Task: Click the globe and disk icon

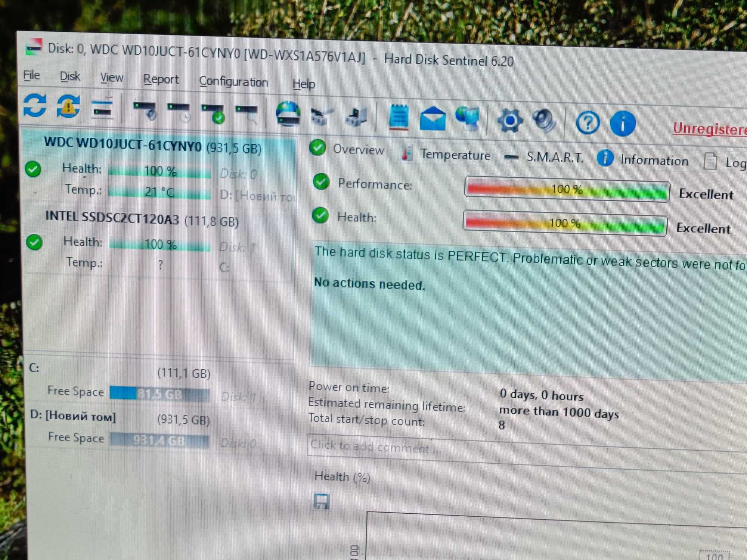Action: [x=288, y=114]
